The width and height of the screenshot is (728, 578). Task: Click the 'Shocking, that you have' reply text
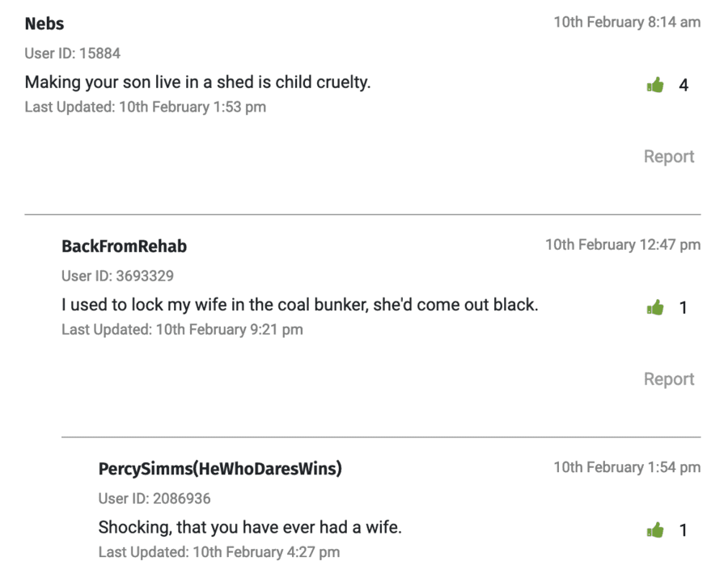[x=250, y=528]
